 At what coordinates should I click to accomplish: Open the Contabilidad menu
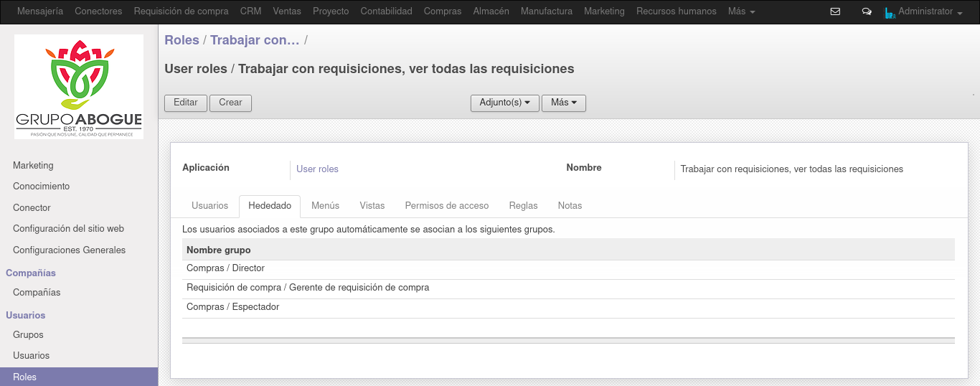(x=386, y=11)
